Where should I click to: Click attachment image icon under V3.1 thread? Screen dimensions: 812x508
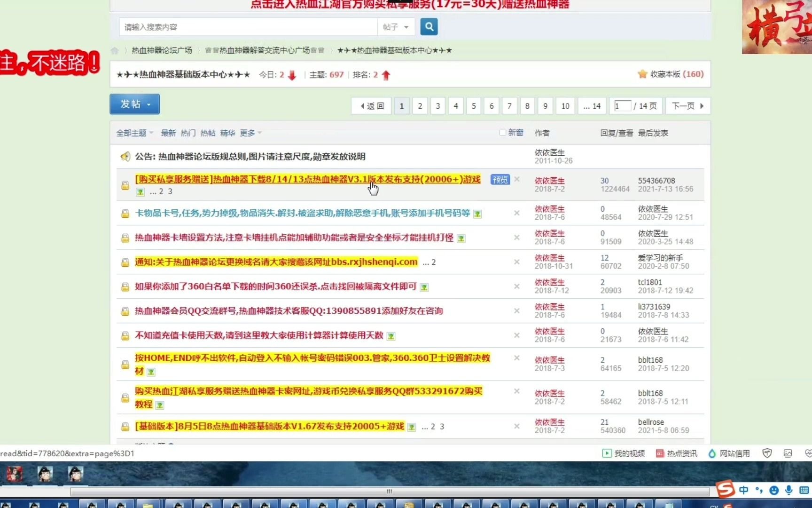coord(140,192)
